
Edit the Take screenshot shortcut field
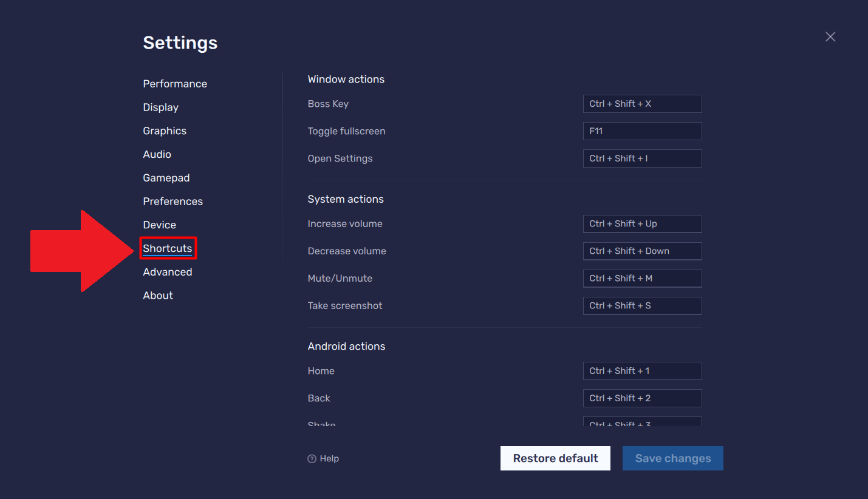click(x=642, y=306)
